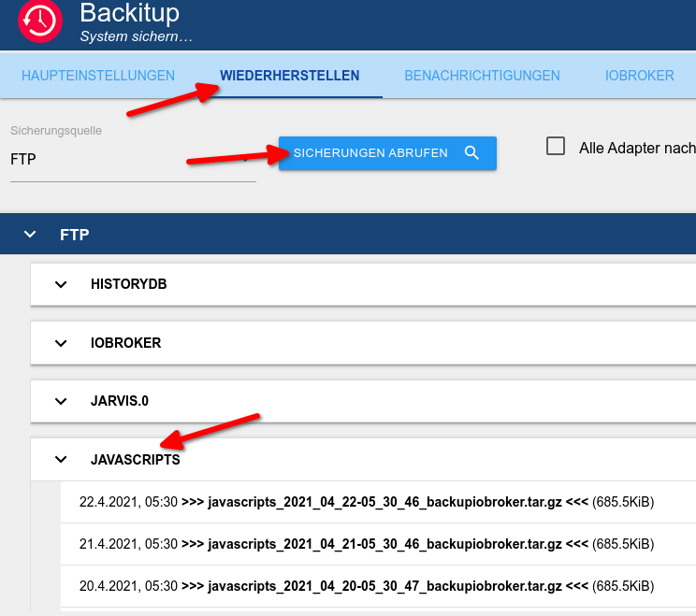Click the JARVIS.0 row label
The height and width of the screenshot is (616, 696).
click(120, 401)
